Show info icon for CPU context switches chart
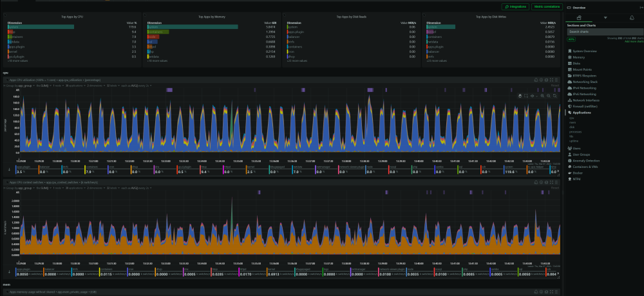Screen dimensions: 644x296 pos(542,182)
